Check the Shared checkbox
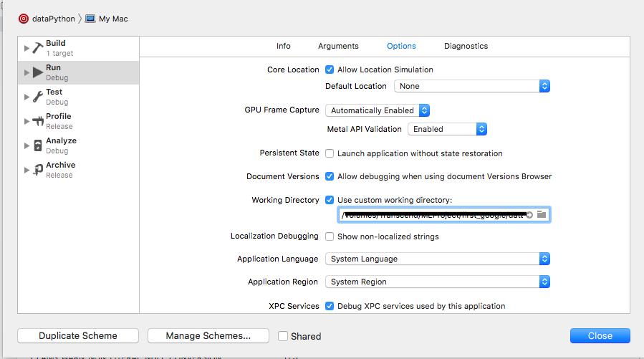 pyautogui.click(x=283, y=336)
